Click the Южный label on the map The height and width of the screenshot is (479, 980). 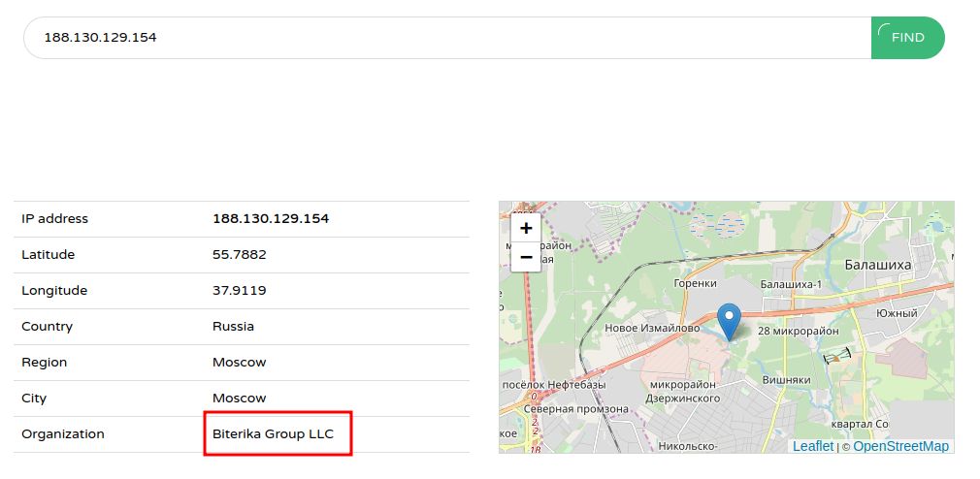[x=897, y=313]
